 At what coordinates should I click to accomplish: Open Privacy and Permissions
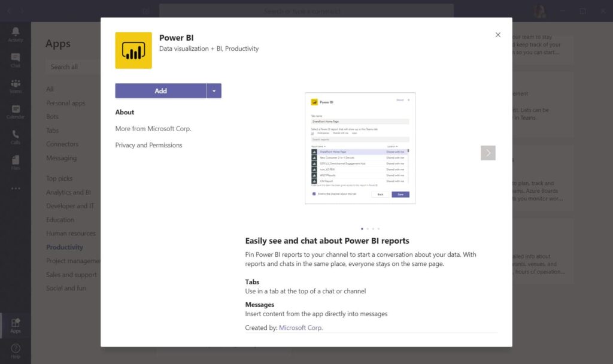(148, 145)
